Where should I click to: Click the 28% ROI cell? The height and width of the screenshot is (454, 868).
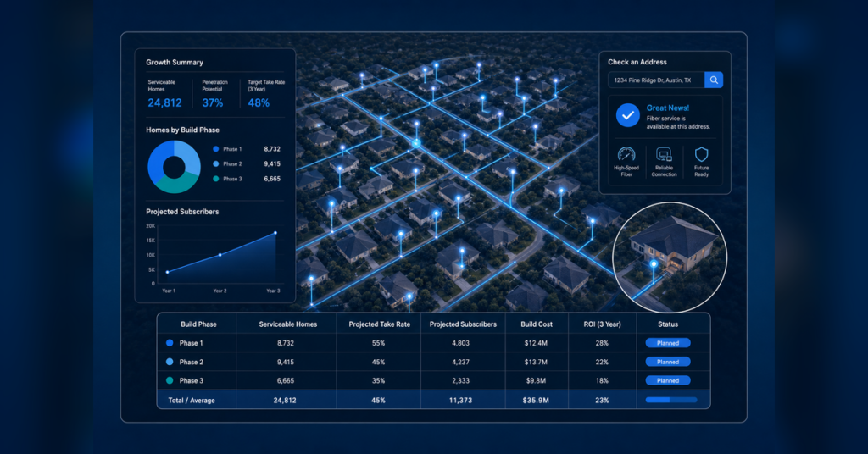coord(602,343)
